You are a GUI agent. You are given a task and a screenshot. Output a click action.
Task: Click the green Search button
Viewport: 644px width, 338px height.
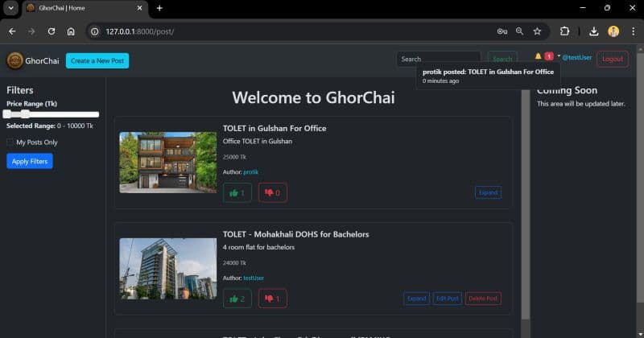(502, 59)
